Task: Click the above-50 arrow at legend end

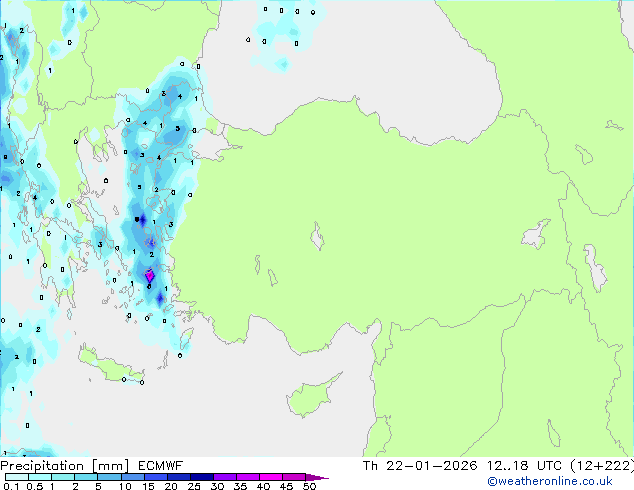Action: [317, 477]
